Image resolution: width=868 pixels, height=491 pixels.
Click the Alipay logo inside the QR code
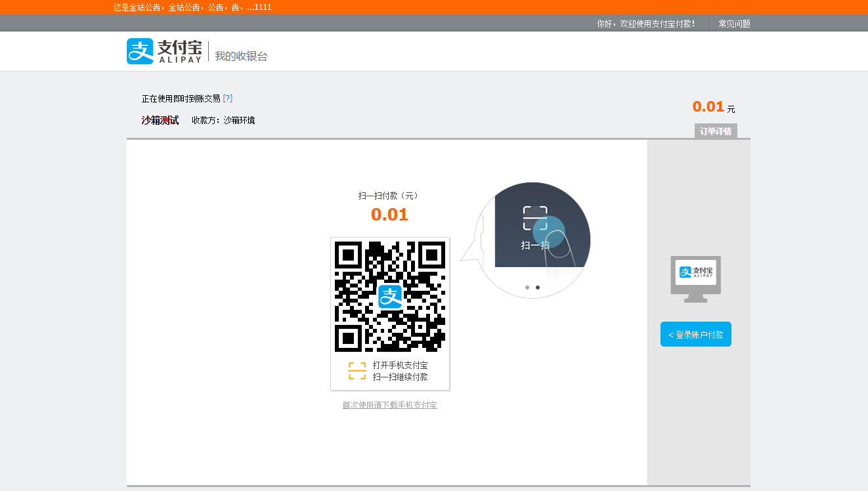tap(390, 297)
